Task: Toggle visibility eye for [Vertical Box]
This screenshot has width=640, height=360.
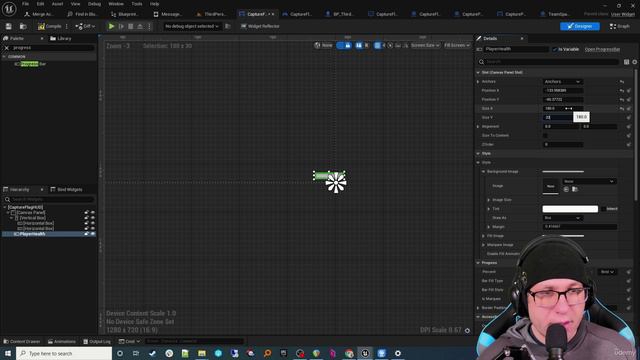Action: [x=93, y=218]
